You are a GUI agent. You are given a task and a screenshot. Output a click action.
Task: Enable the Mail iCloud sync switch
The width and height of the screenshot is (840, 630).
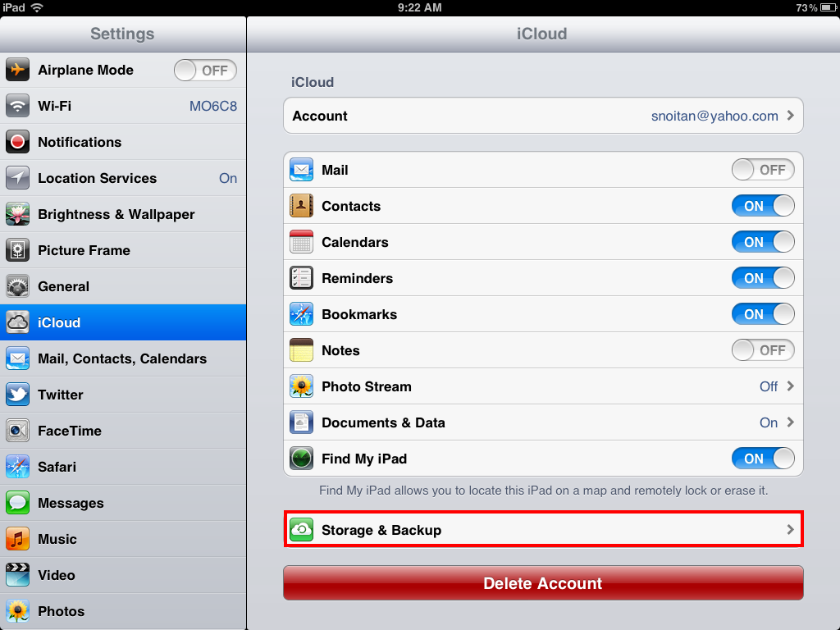(763, 170)
